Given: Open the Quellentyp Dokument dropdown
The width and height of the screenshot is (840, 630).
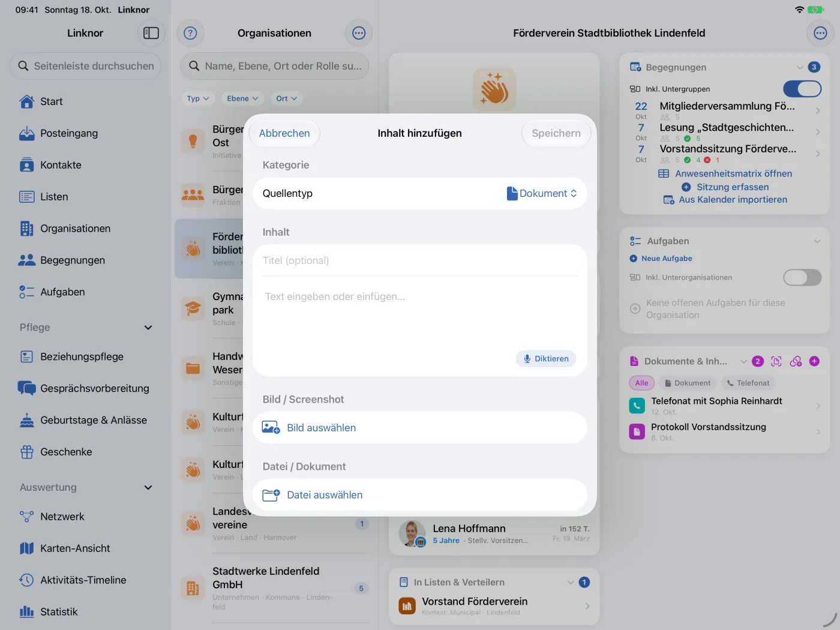Looking at the screenshot, I should (542, 193).
